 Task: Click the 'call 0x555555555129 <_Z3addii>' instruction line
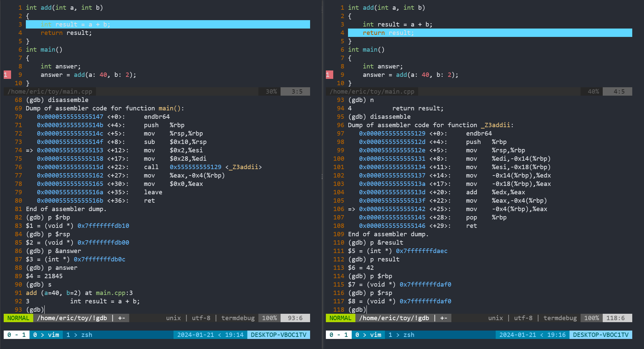tap(149, 167)
